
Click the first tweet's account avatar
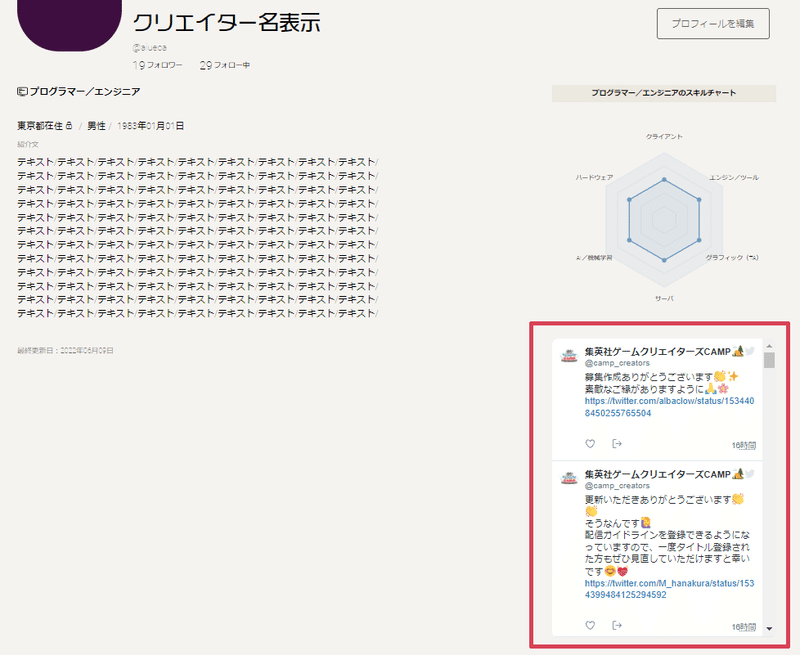click(569, 356)
